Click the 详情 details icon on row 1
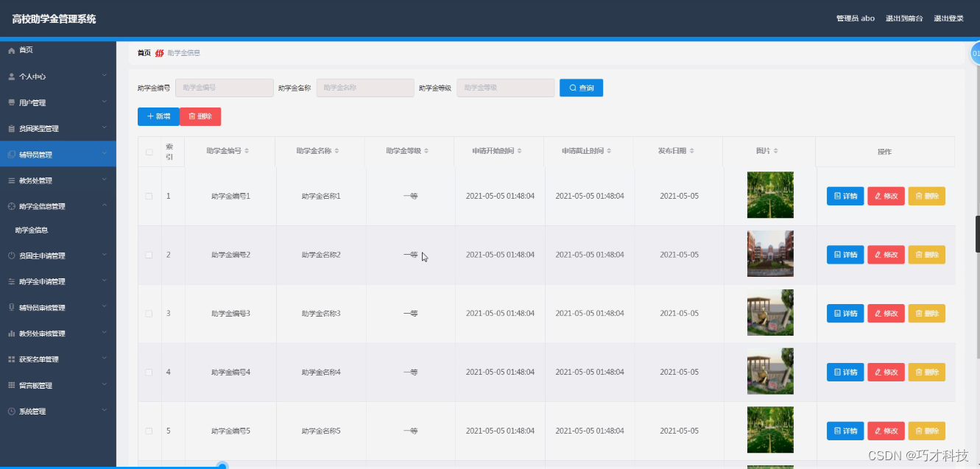 [x=837, y=196]
